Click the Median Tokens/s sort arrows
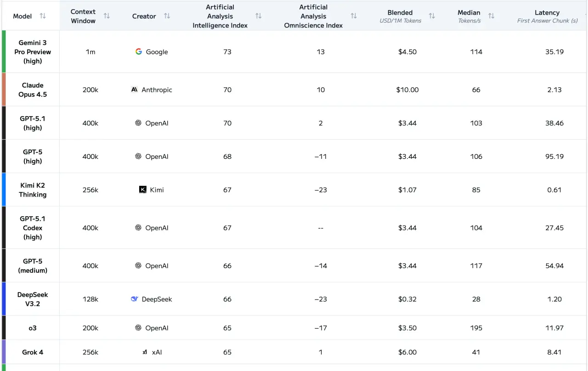The height and width of the screenshot is (371, 588). pos(491,16)
